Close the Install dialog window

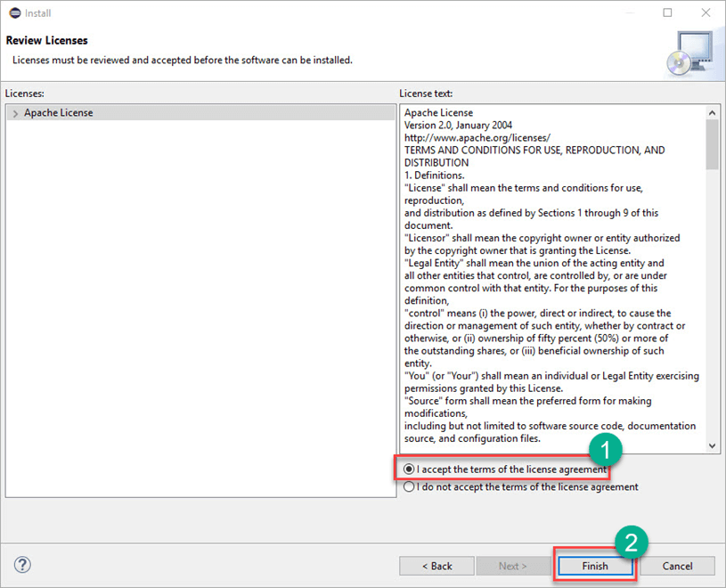(704, 13)
